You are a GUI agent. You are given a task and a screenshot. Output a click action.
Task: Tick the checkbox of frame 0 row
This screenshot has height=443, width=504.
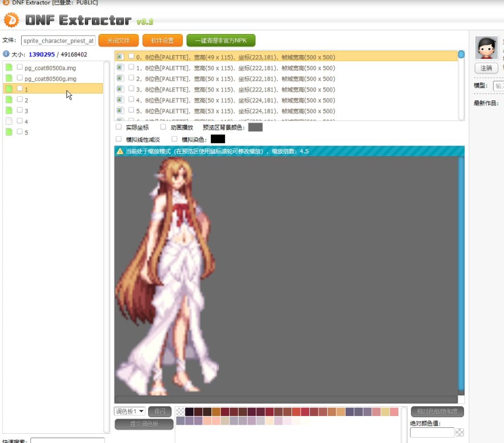[131, 56]
